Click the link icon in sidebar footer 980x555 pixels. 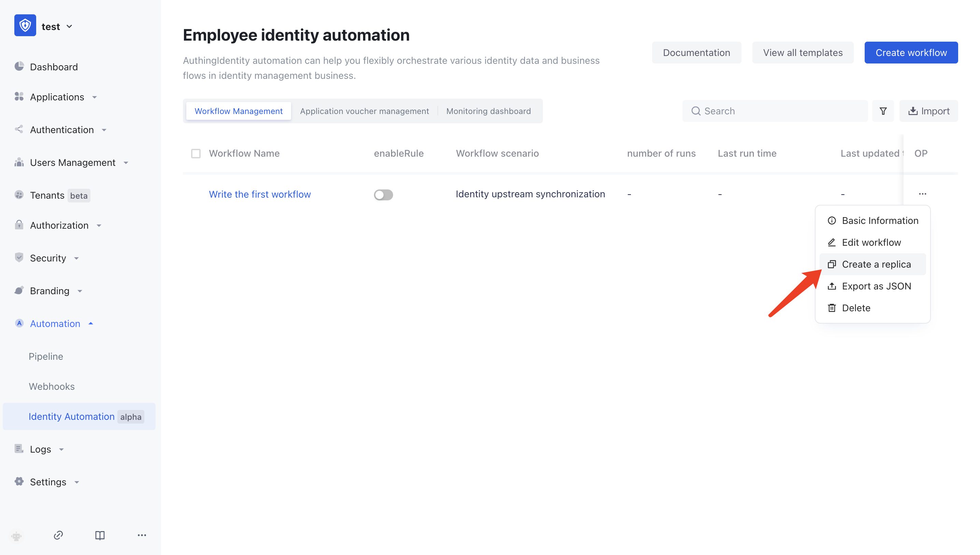pos(58,535)
